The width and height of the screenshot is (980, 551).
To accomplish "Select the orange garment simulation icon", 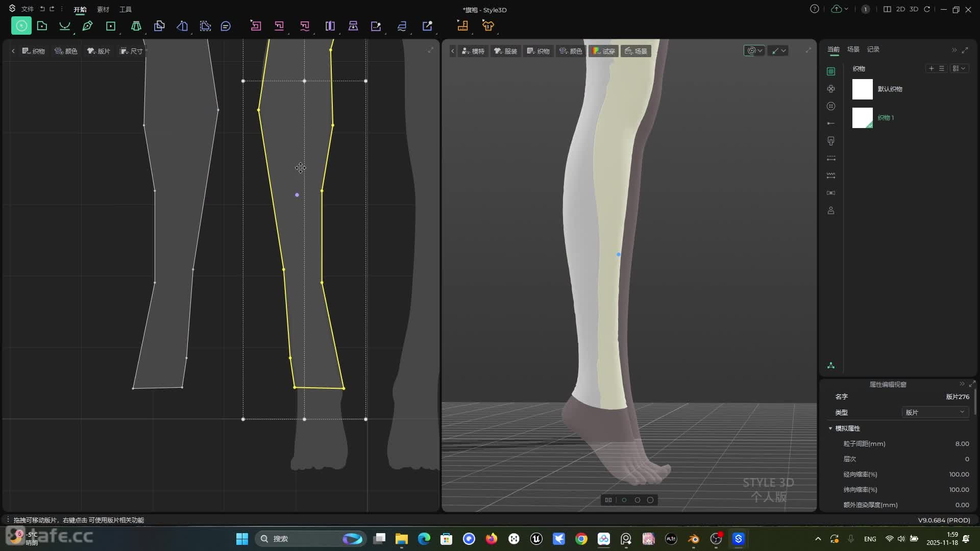I will tap(488, 26).
